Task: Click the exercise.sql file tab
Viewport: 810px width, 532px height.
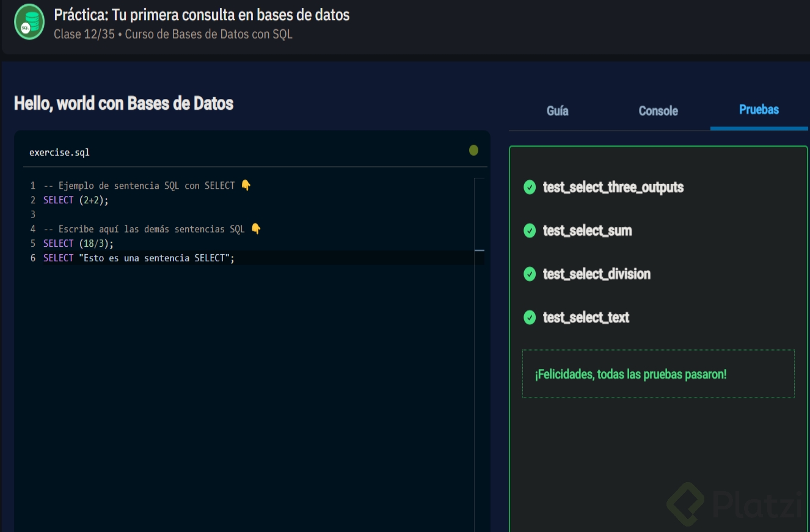Action: 59,152
